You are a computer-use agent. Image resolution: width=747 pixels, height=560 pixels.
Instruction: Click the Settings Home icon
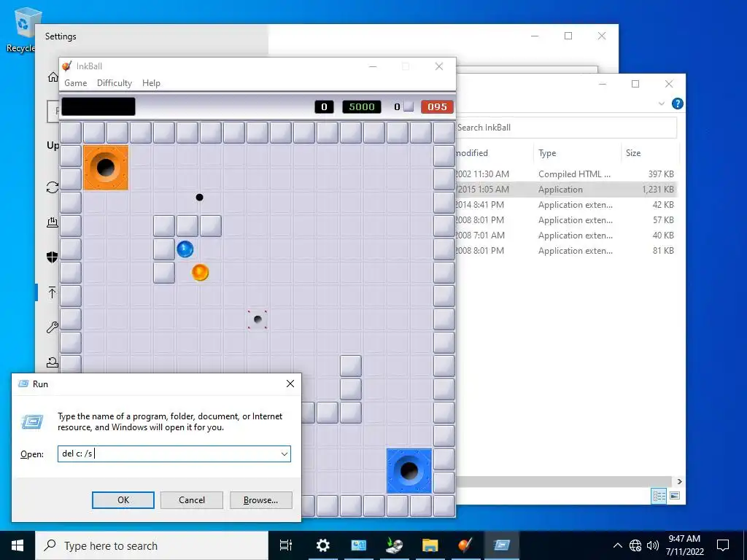tap(53, 77)
